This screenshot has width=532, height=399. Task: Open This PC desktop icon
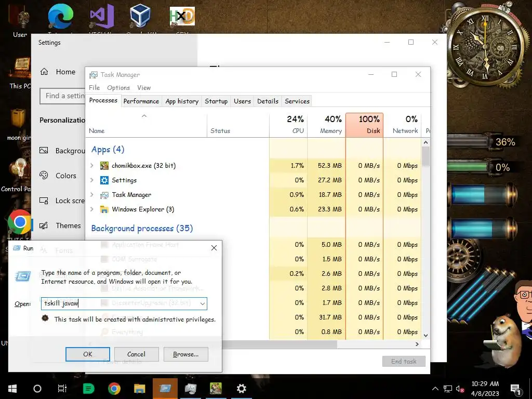(x=20, y=73)
